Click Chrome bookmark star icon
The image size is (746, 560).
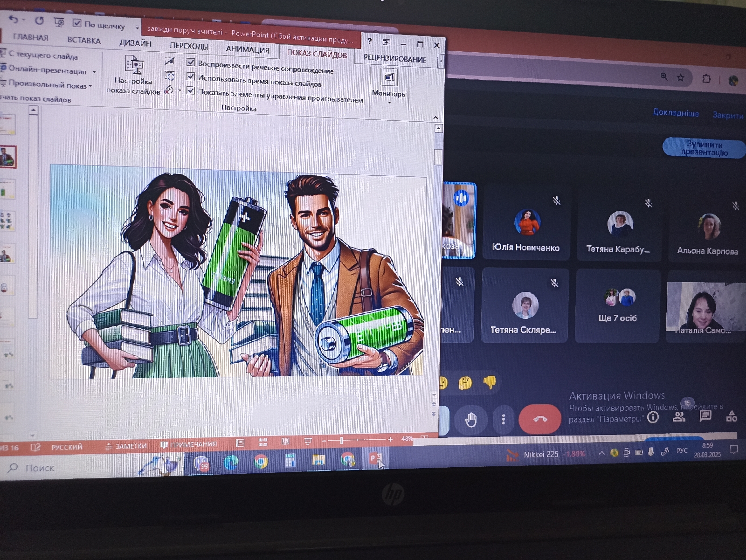pos(681,77)
